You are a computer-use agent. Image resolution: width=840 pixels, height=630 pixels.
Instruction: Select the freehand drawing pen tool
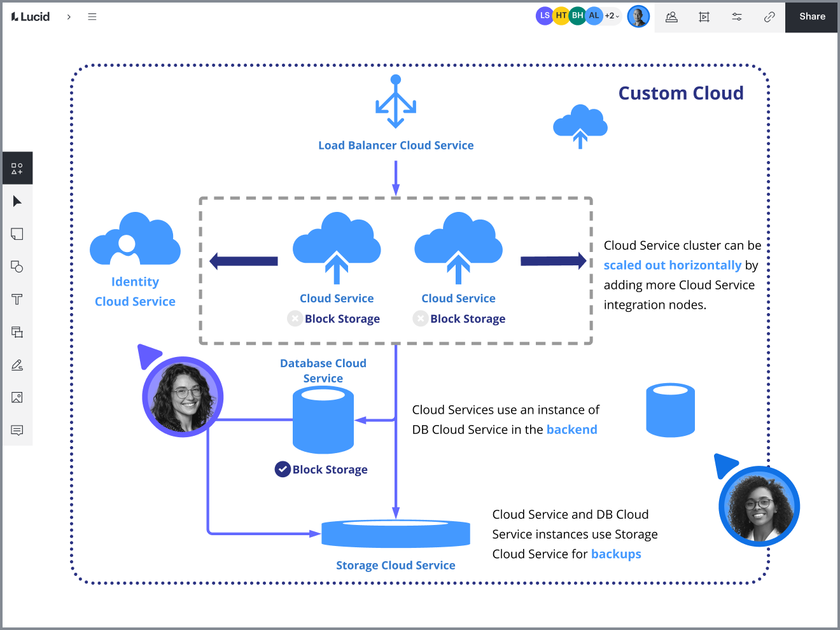pos(17,365)
